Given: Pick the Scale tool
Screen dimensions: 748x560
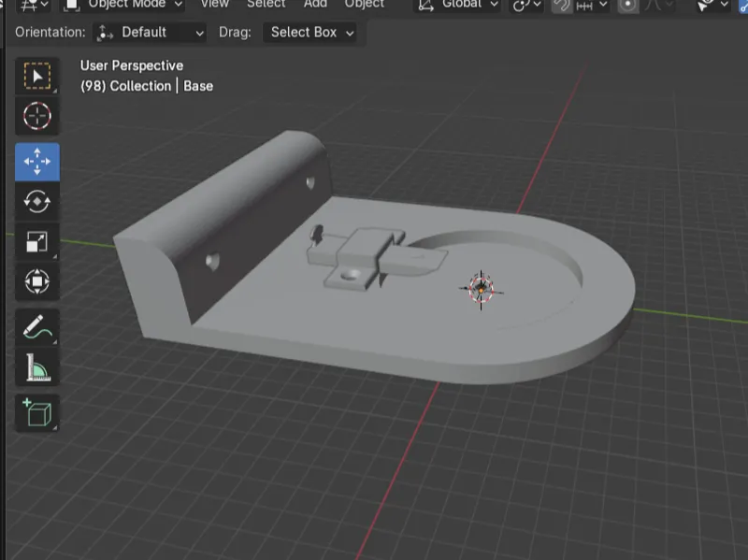Looking at the screenshot, I should coord(37,241).
